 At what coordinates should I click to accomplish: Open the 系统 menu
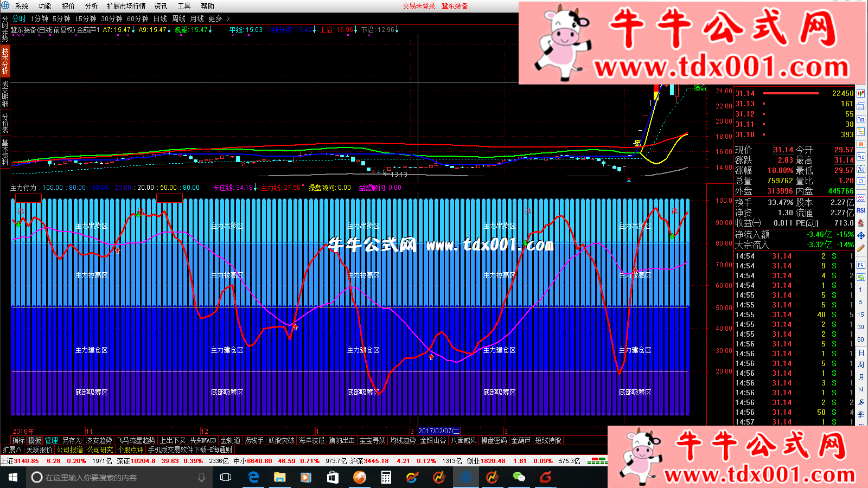22,6
